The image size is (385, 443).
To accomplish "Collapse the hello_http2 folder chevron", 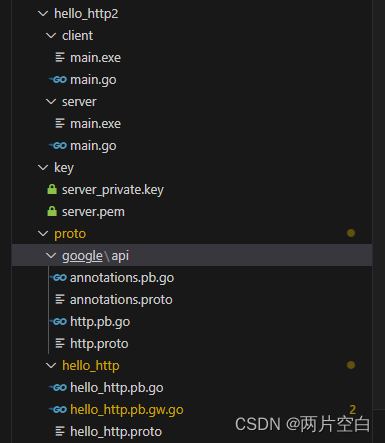I will point(43,14).
